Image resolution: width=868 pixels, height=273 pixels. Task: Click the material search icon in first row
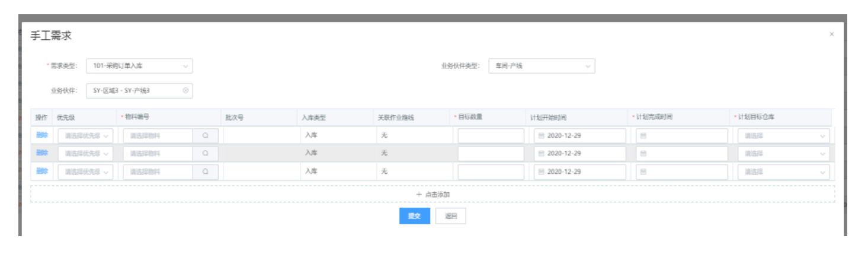(x=206, y=136)
